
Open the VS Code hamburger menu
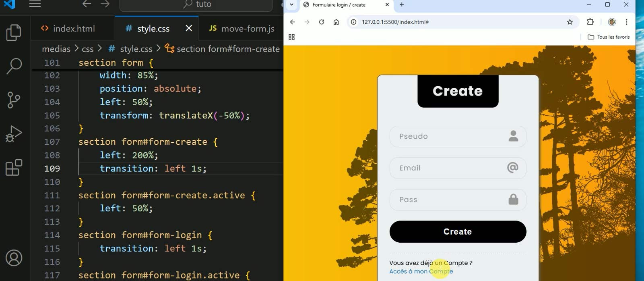click(x=35, y=4)
